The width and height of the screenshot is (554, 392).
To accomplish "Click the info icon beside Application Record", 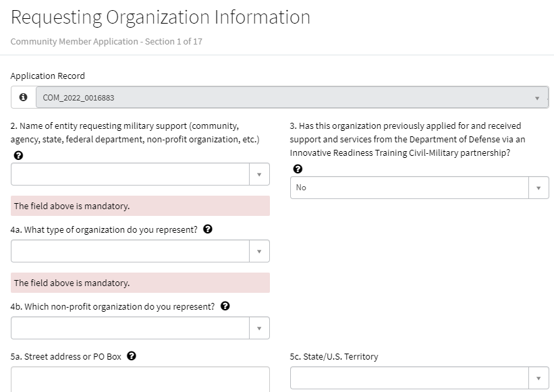I will point(24,97).
